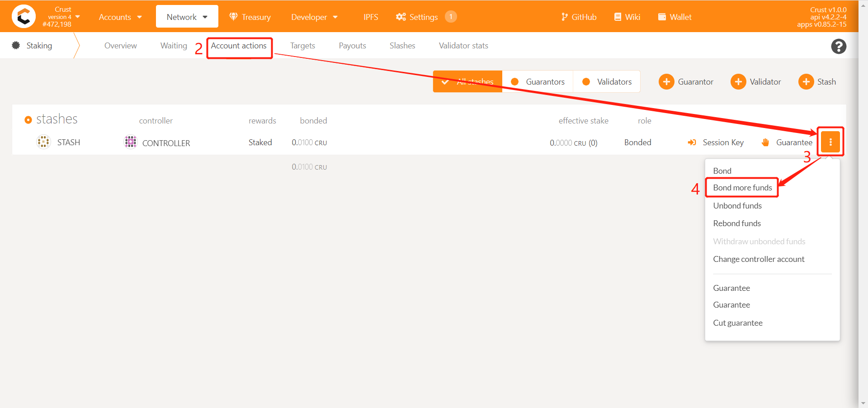Open the three-dot stash actions menu
The width and height of the screenshot is (868, 408).
[x=830, y=142]
